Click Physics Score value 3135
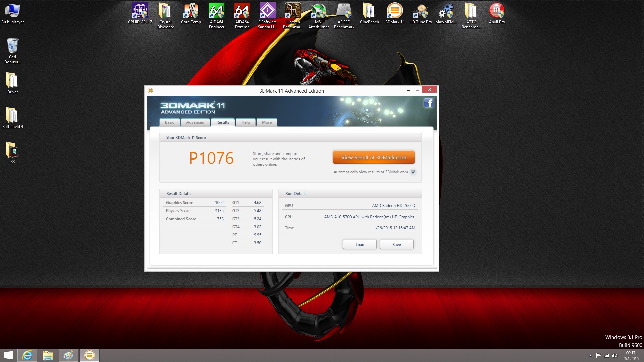The image size is (644, 362). (219, 211)
